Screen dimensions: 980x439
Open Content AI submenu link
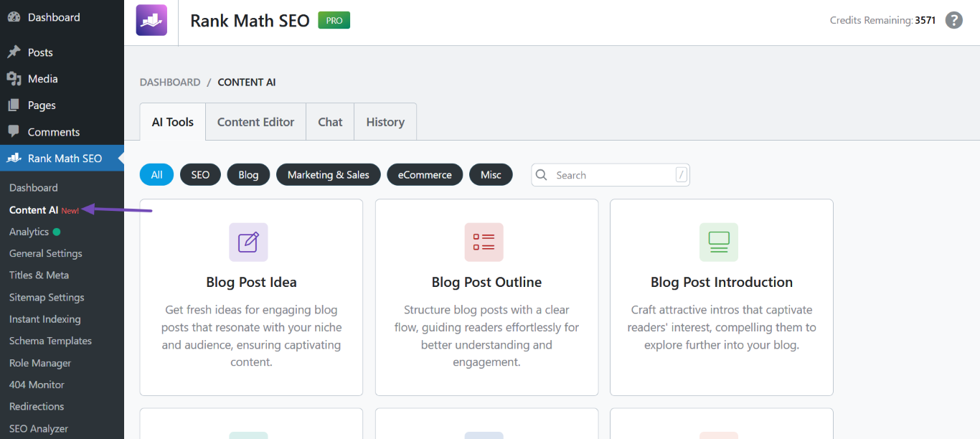coord(34,210)
